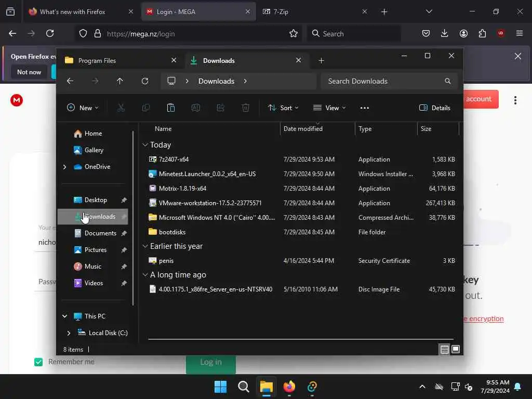Click the Firefox Search box
This screenshot has width=532, height=399.
354,34
